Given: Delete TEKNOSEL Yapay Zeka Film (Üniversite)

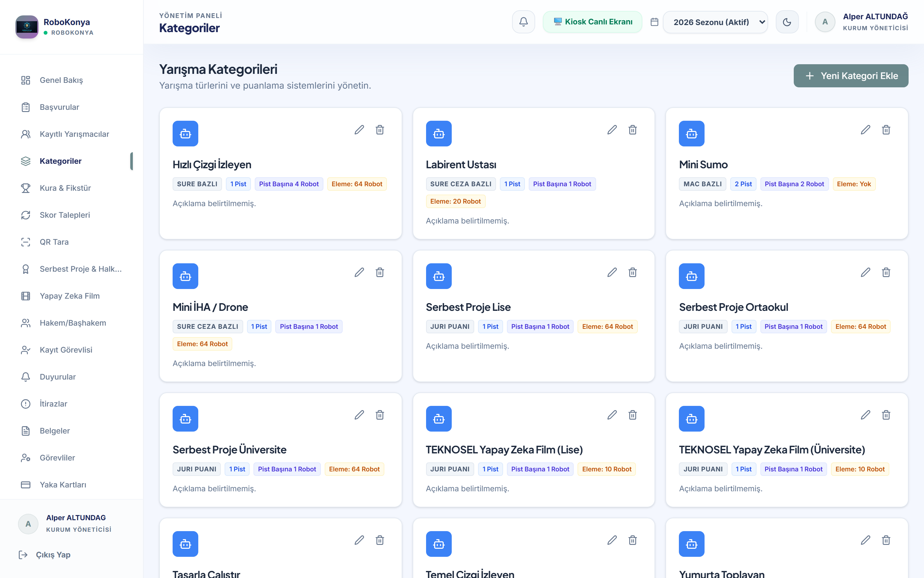Looking at the screenshot, I should point(886,415).
